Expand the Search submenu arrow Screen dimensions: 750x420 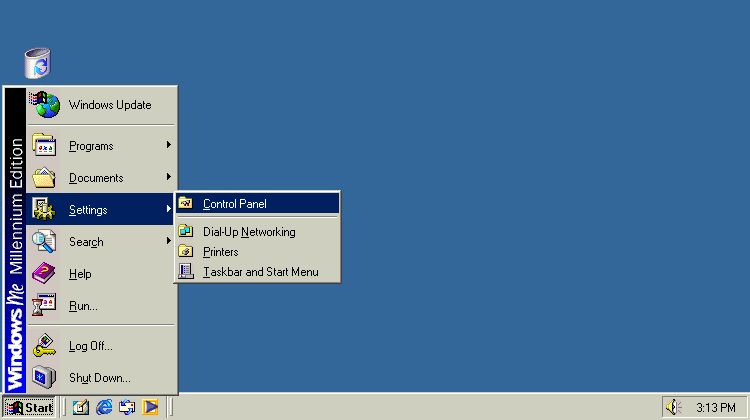coord(169,241)
